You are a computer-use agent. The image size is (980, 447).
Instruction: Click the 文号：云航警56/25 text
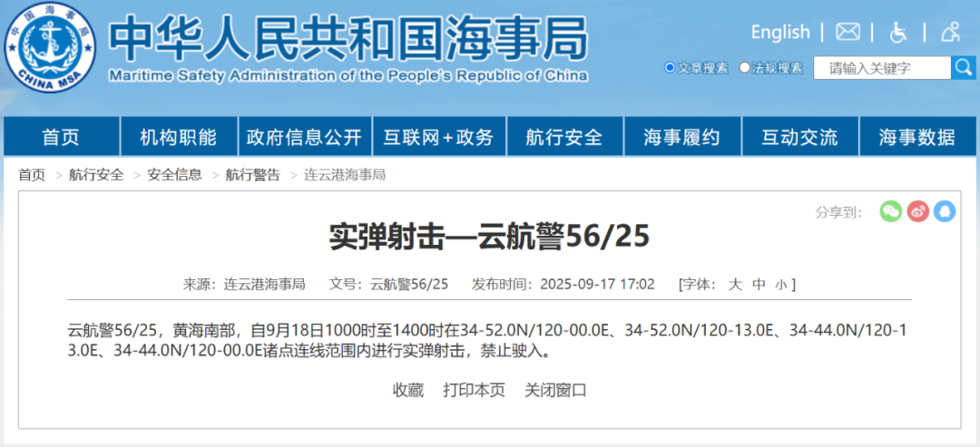[388, 285]
